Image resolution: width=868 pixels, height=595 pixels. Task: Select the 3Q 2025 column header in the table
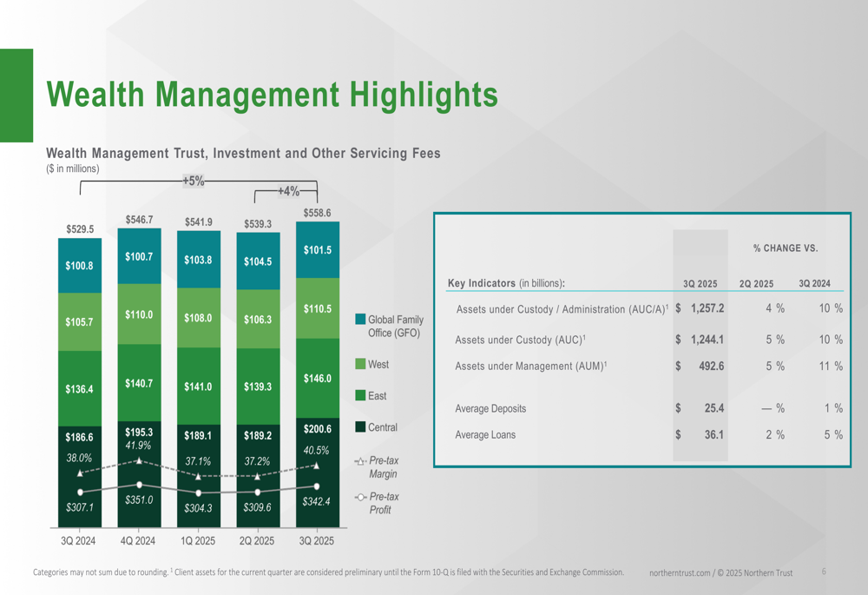click(x=700, y=284)
